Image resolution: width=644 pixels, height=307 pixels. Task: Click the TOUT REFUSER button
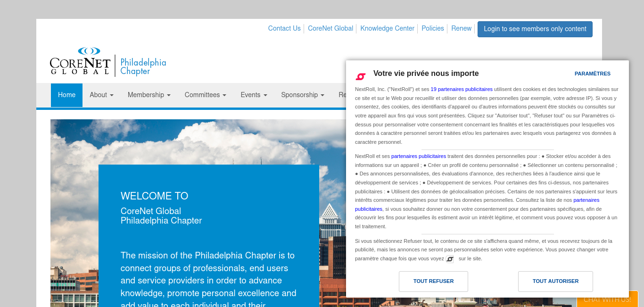[x=433, y=282]
